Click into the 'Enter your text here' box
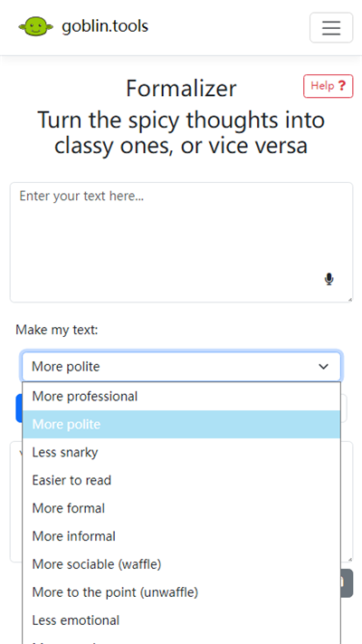 coord(181,243)
